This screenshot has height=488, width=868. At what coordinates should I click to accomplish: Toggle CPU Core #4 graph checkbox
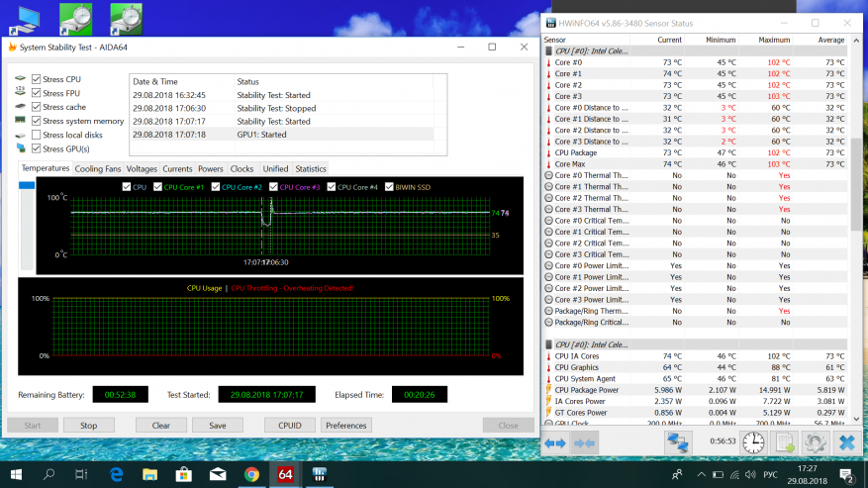(x=331, y=187)
